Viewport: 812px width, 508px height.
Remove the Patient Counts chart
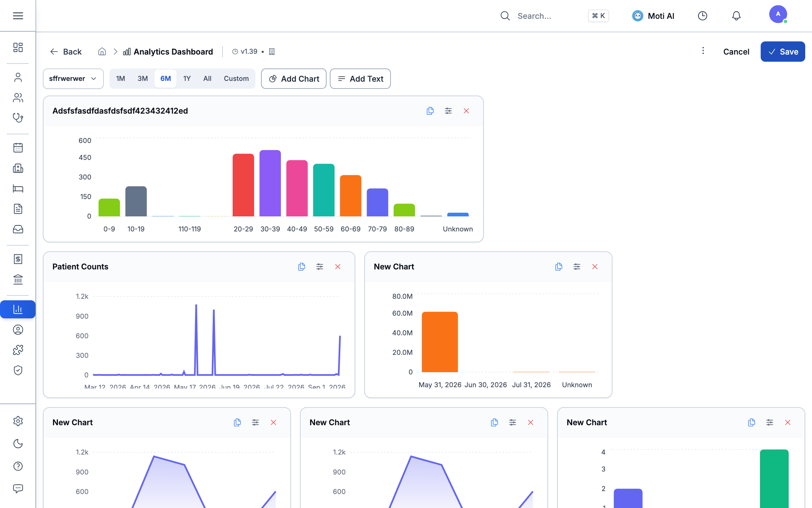338,266
